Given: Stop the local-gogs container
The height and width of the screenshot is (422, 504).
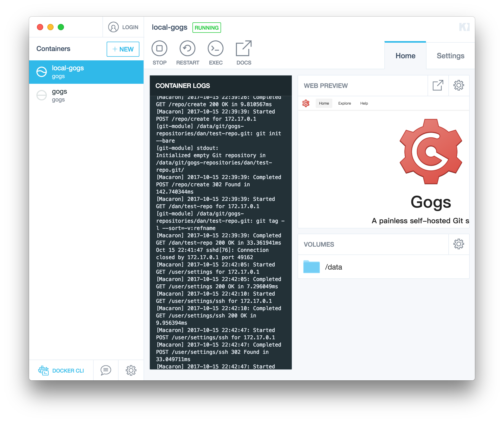Looking at the screenshot, I should [x=159, y=53].
